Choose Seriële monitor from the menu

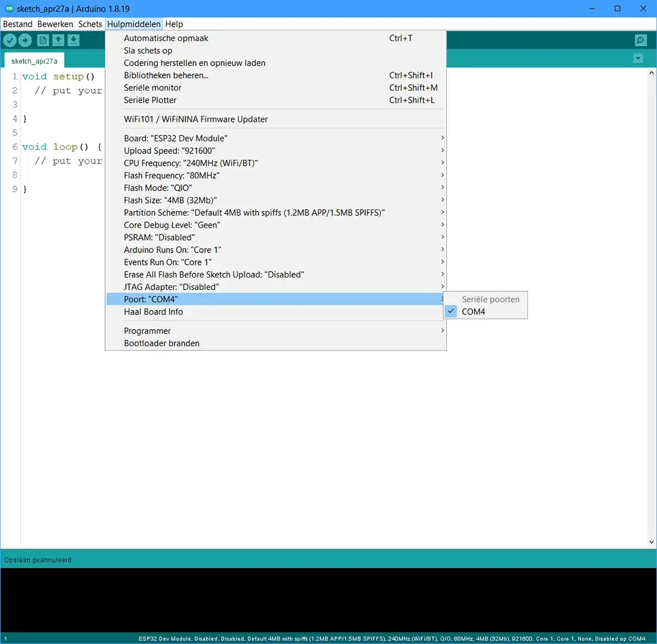click(153, 88)
